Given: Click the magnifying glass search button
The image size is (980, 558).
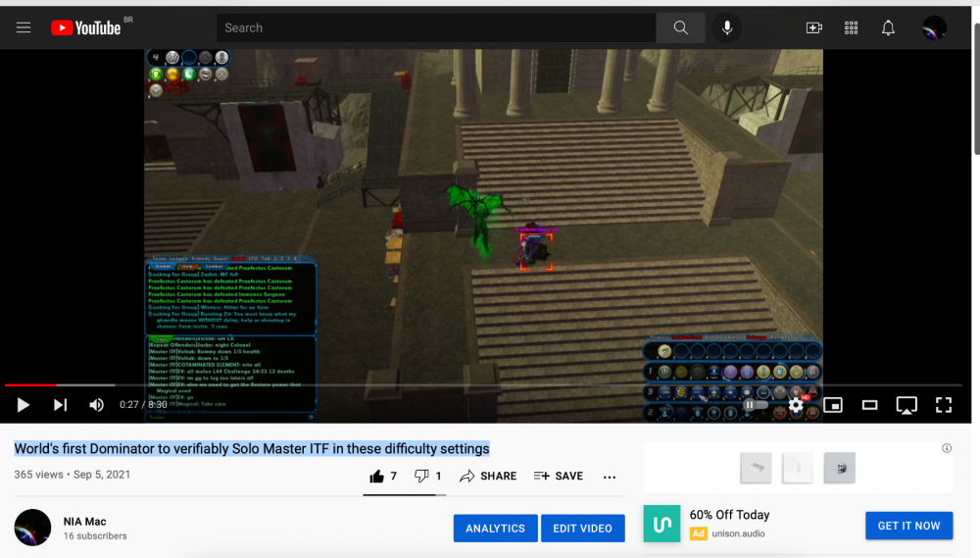Looking at the screenshot, I should (x=681, y=27).
